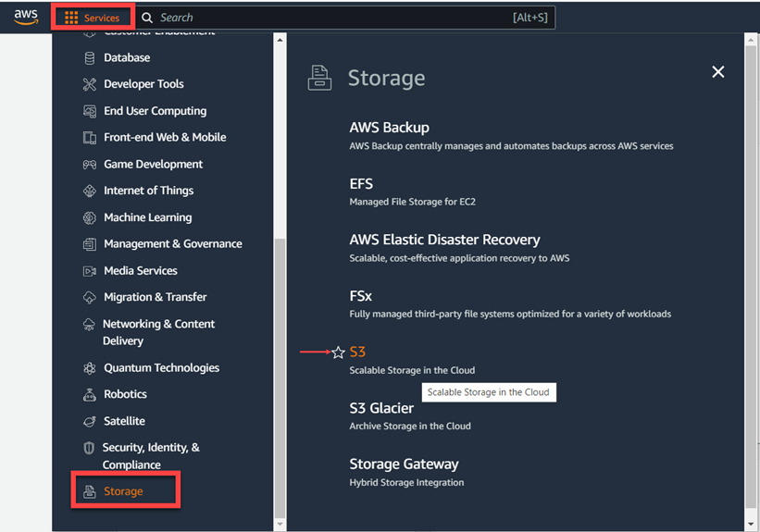Image resolution: width=760 pixels, height=532 pixels.
Task: Click the AWS logo home icon
Action: [x=26, y=17]
